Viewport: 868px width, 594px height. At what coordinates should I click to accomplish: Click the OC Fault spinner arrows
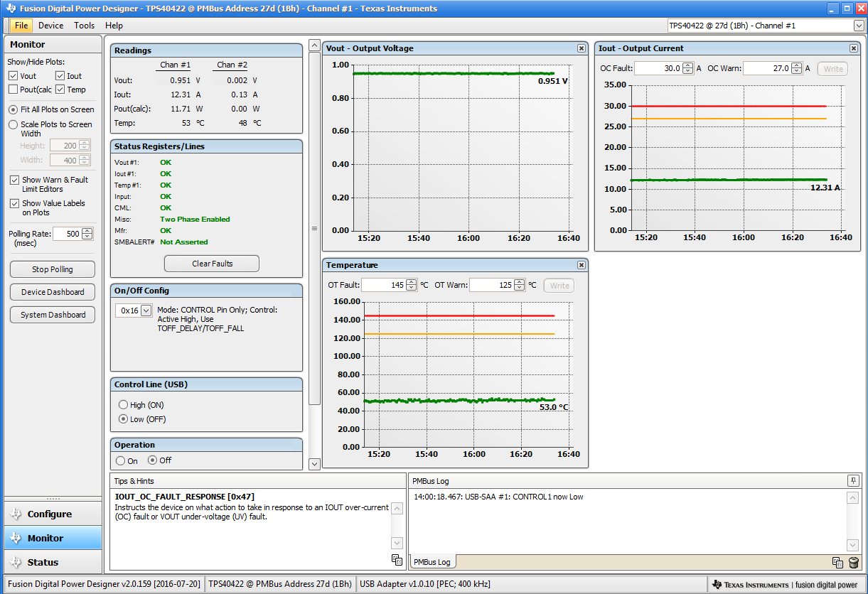(x=687, y=69)
